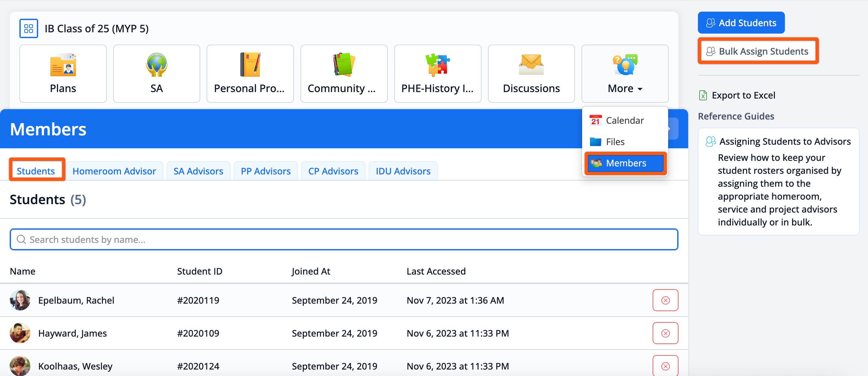Click the Excel file icon next to Export
Image resolution: width=868 pixels, height=376 pixels.
click(x=703, y=95)
